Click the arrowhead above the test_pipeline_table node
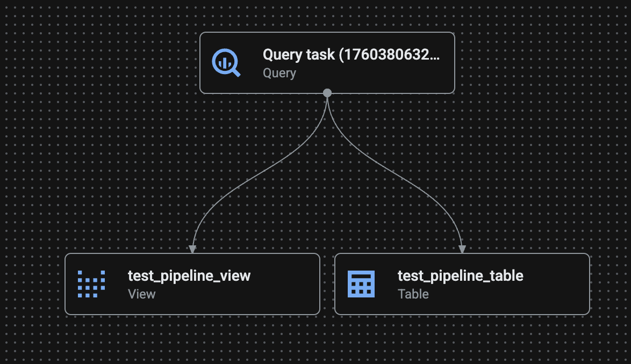 (463, 249)
